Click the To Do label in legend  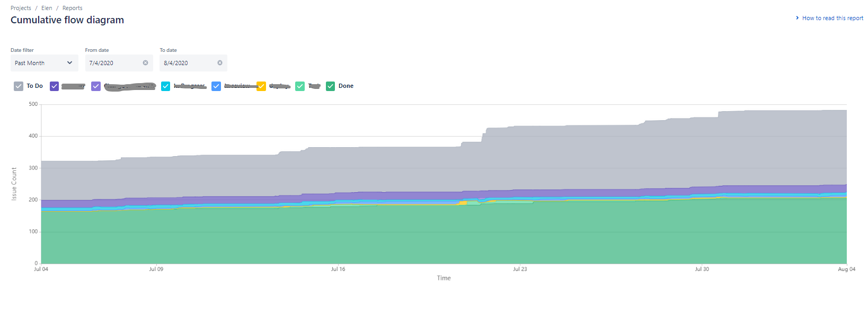34,86
